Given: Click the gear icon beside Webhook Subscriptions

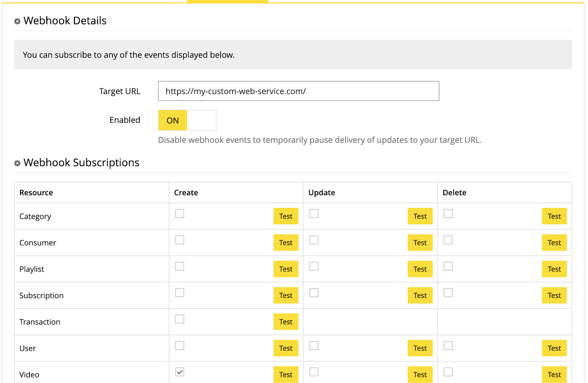Looking at the screenshot, I should point(17,163).
